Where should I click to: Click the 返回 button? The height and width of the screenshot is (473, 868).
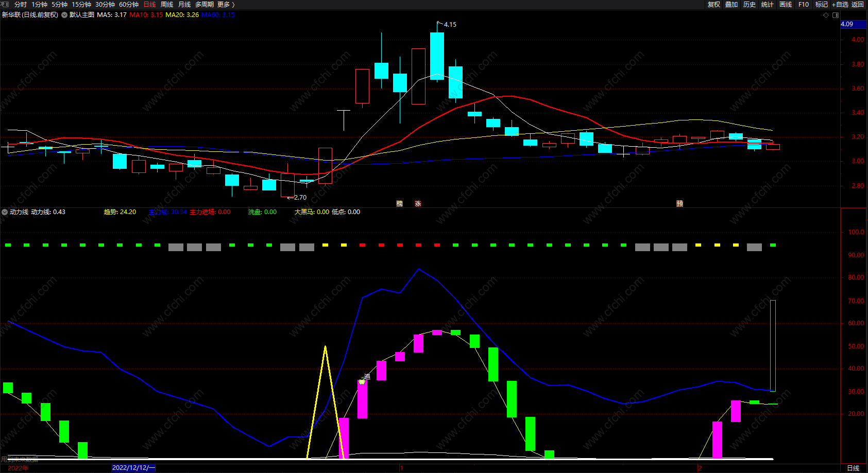coord(858,4)
